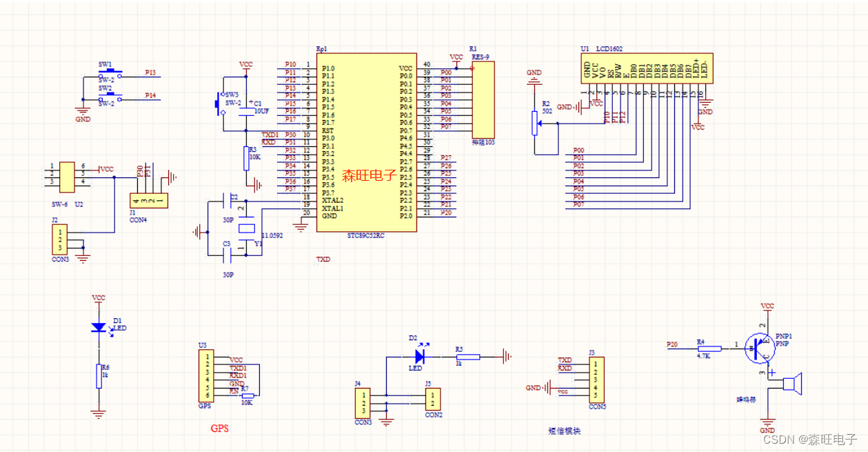Click the 10UF value beside C1
This screenshot has width=868, height=452.
coord(261,110)
